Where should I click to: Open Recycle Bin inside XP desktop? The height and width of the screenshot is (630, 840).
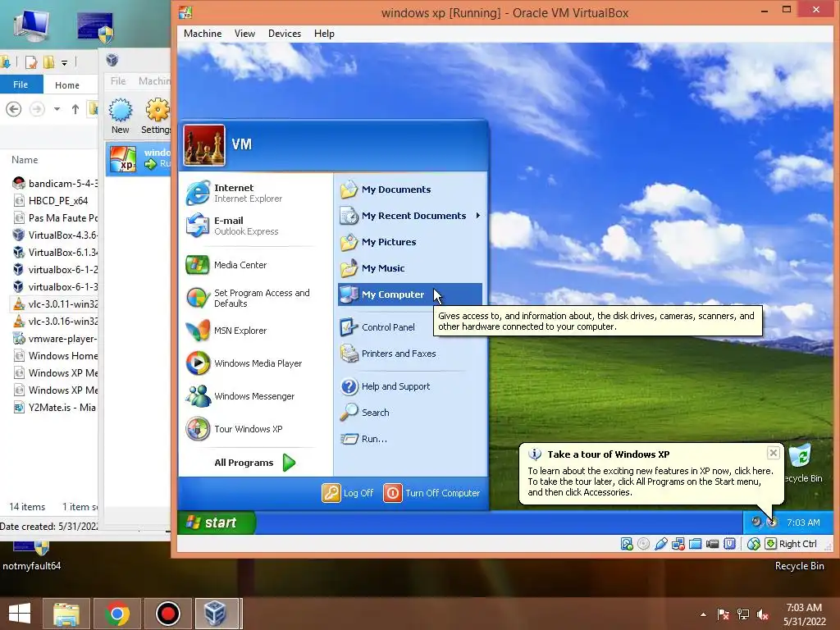tap(802, 464)
